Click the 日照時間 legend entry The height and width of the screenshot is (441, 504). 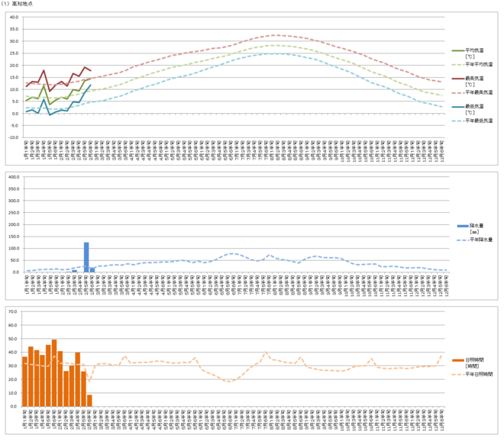tap(473, 359)
